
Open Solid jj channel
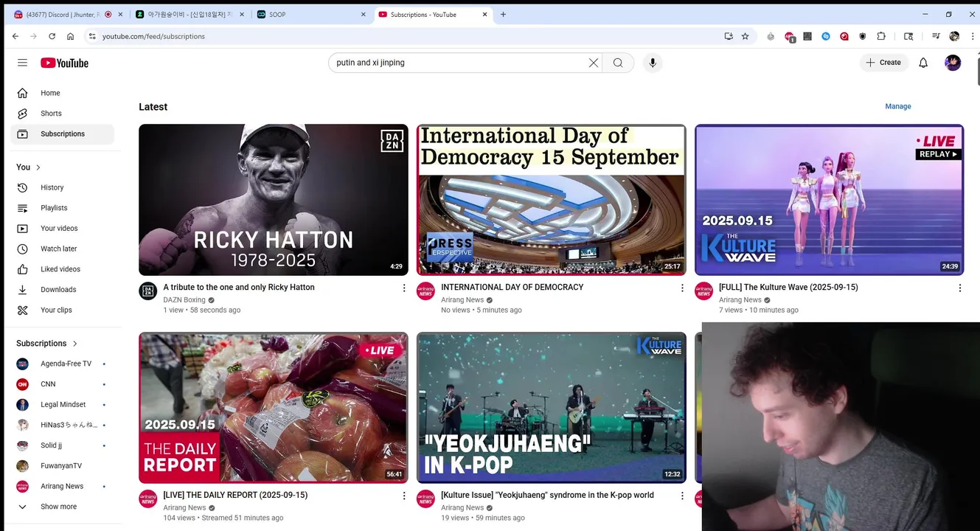coord(63,445)
